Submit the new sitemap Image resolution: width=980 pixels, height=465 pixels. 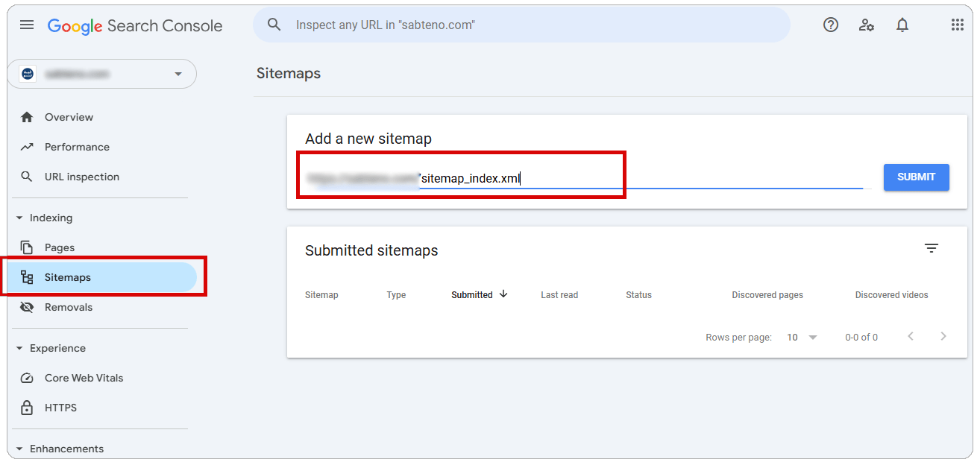coord(916,177)
